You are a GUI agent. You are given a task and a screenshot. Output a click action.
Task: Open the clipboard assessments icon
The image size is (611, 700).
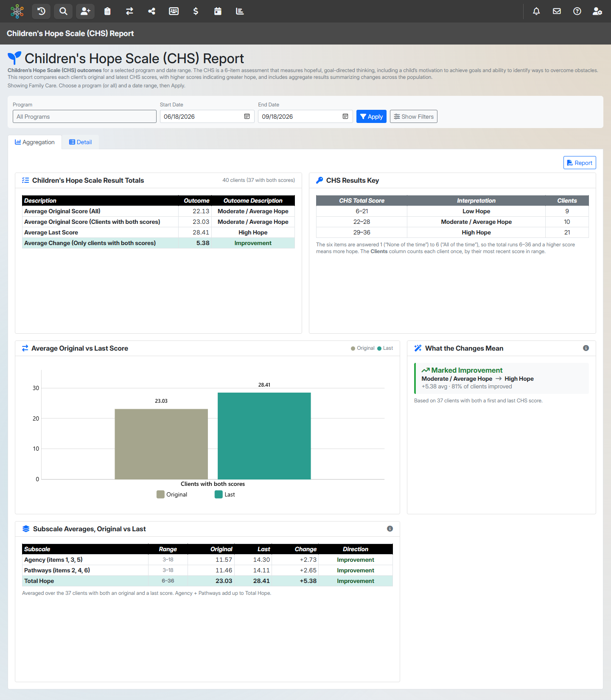click(107, 11)
